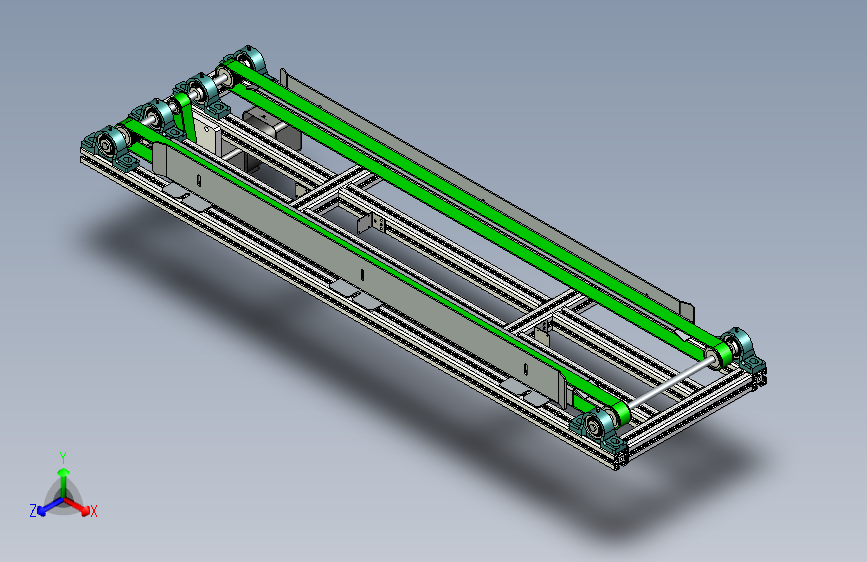Image resolution: width=867 pixels, height=562 pixels.
Task: Click the green Y axis arrow
Action: tap(64, 481)
